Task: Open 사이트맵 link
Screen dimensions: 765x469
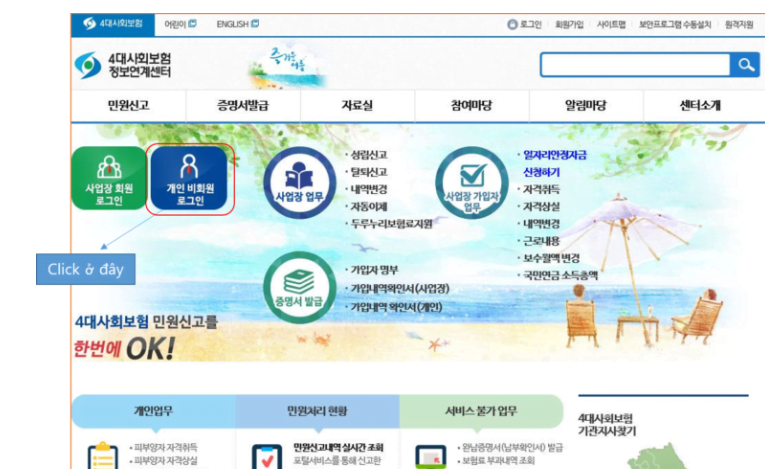Action: click(611, 24)
